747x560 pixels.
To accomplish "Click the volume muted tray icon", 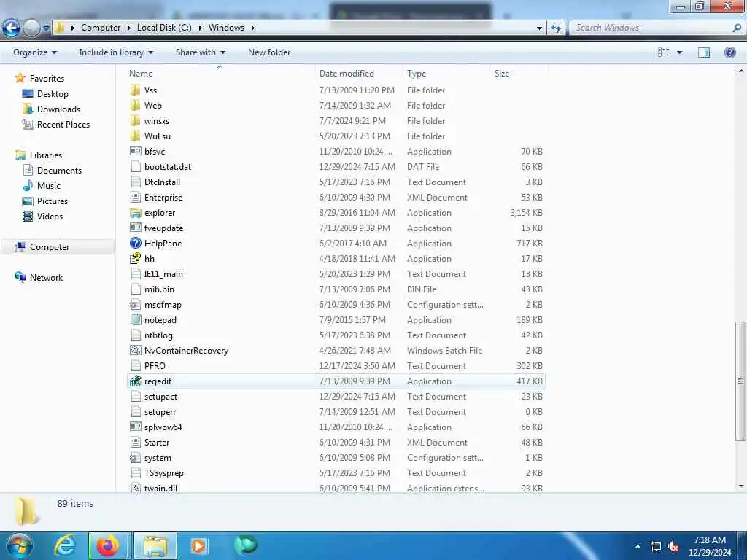I will click(673, 547).
